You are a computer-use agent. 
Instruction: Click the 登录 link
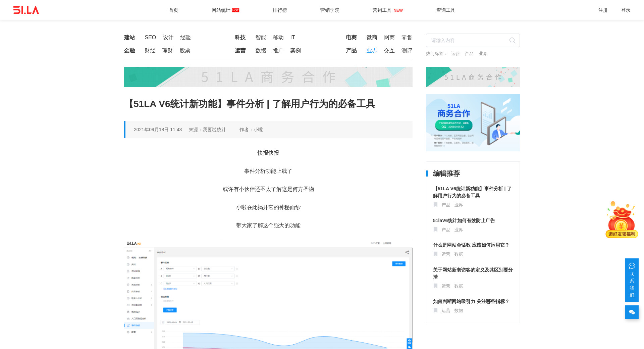(x=626, y=10)
